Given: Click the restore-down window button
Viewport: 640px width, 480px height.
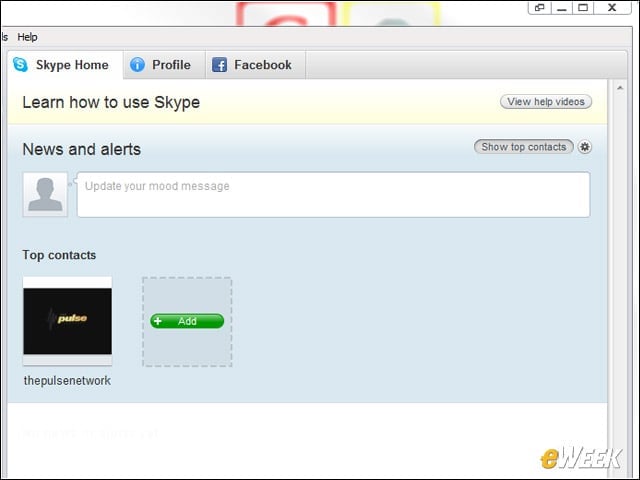Looking at the screenshot, I should coord(540,7).
